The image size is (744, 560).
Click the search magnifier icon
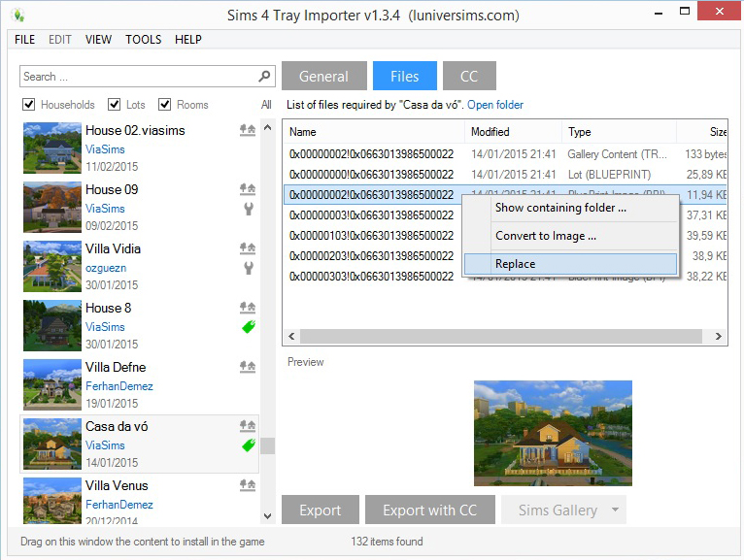[264, 76]
